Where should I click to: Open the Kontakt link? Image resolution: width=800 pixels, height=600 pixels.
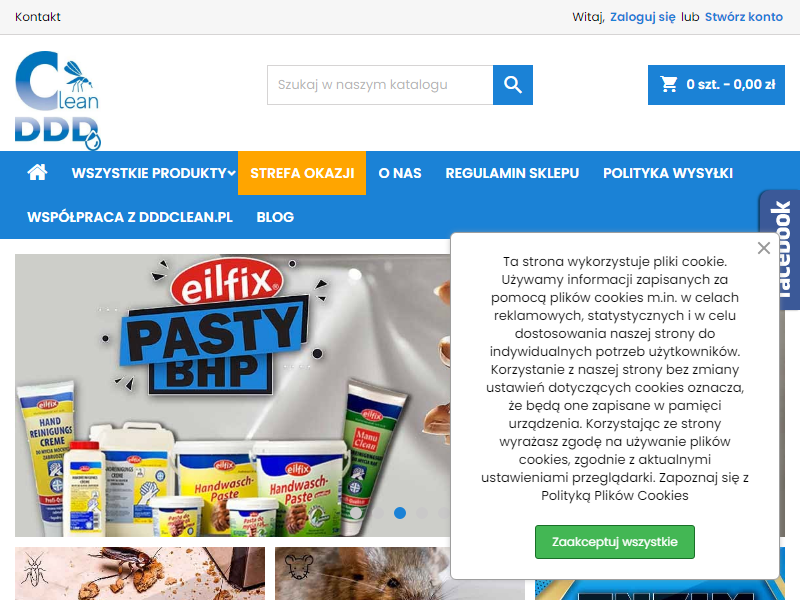pyautogui.click(x=38, y=17)
